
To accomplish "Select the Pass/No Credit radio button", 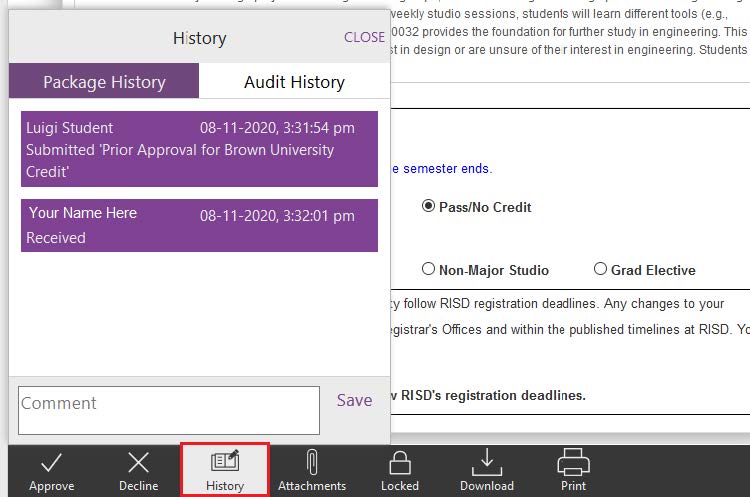I will click(428, 206).
